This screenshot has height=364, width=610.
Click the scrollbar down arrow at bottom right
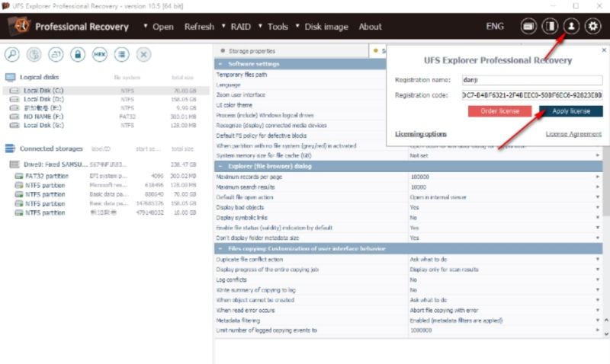pyautogui.click(x=606, y=334)
